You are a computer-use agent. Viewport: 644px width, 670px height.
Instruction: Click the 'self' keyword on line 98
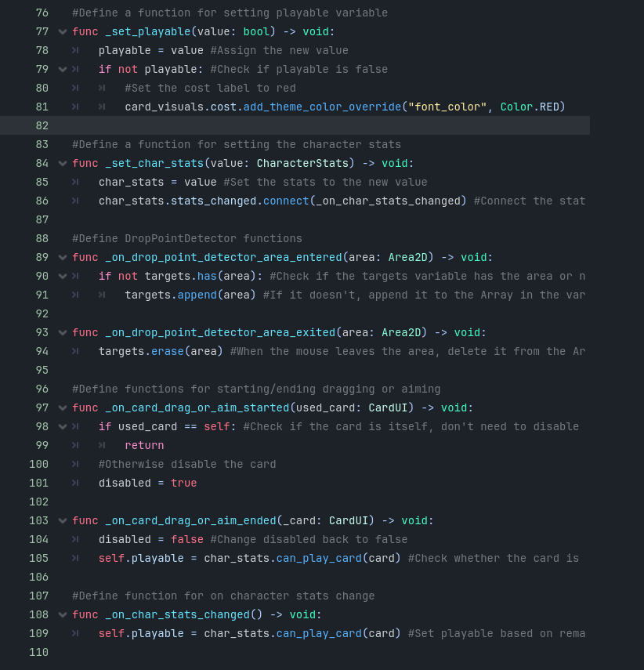click(x=217, y=426)
